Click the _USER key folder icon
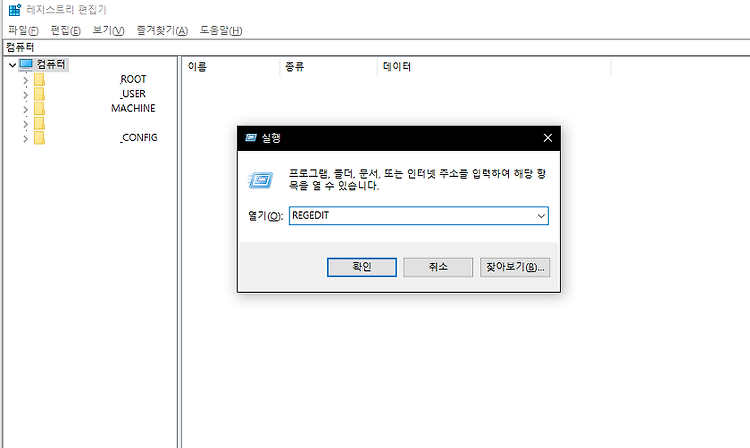 (39, 94)
